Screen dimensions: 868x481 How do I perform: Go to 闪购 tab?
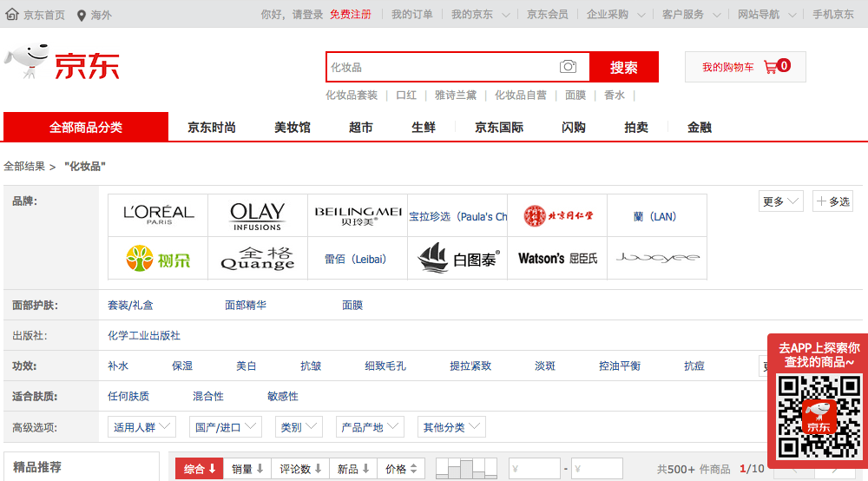(x=574, y=128)
